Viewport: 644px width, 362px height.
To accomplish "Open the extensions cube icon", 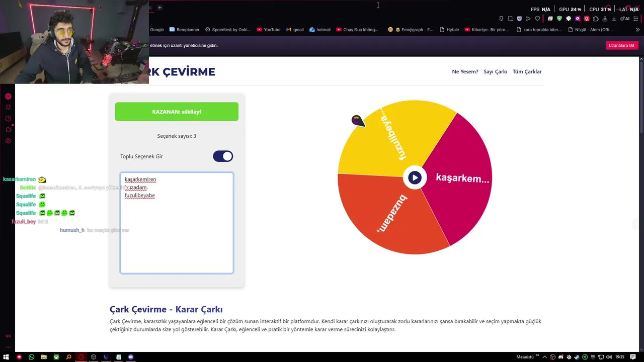I will (596, 19).
